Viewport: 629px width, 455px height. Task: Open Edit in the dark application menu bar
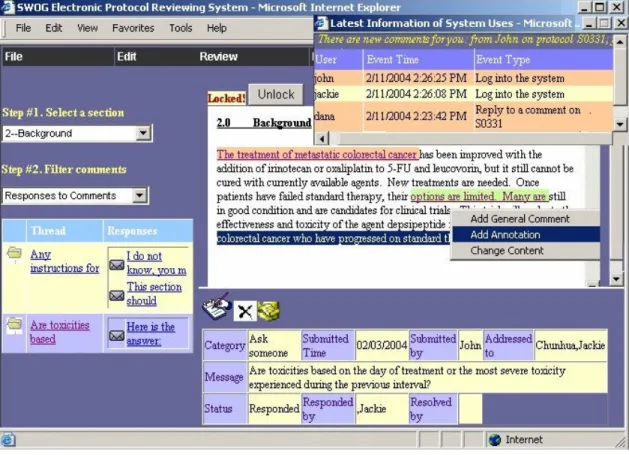pyautogui.click(x=127, y=57)
